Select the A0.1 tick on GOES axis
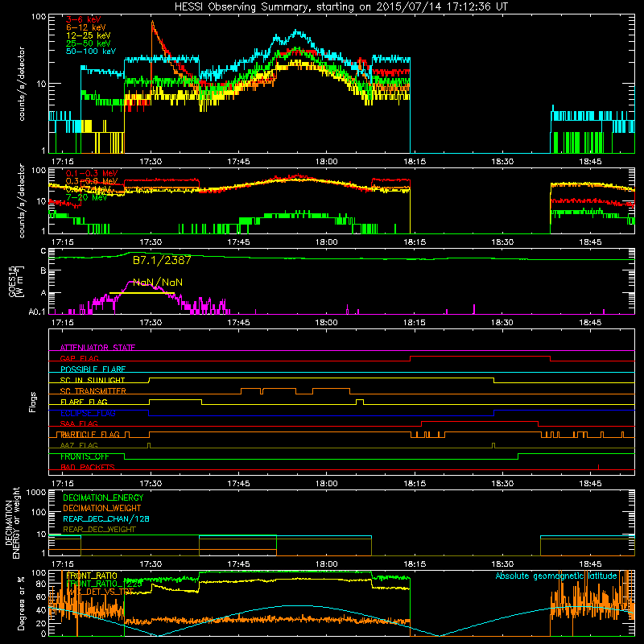644x644 pixels. [x=37, y=312]
